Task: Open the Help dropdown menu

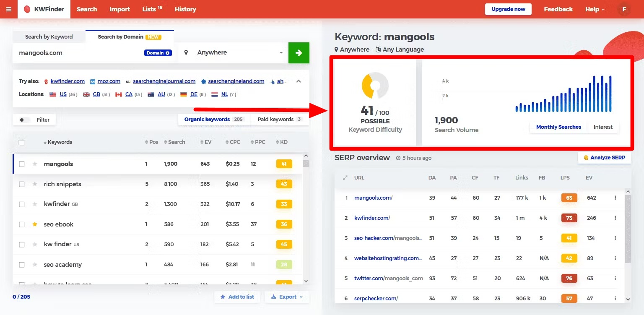Action: (595, 9)
